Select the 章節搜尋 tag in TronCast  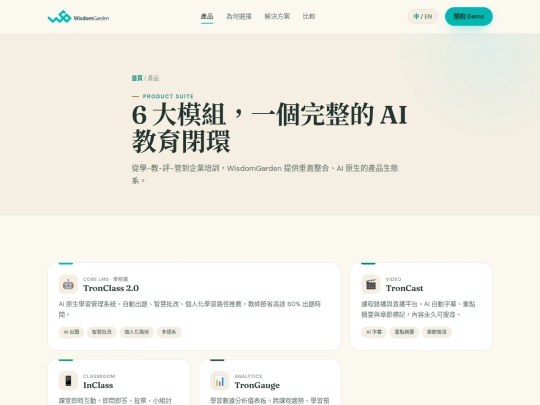pos(437,332)
